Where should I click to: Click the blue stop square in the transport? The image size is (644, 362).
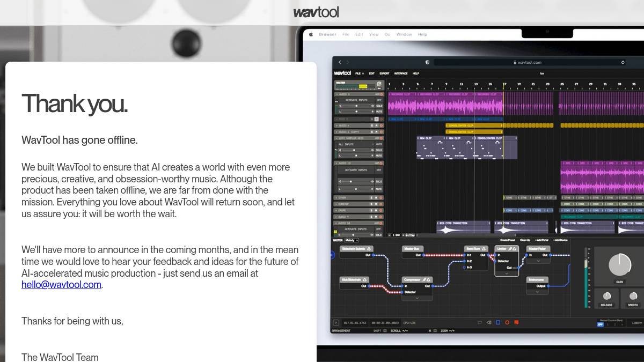pyautogui.click(x=497, y=322)
